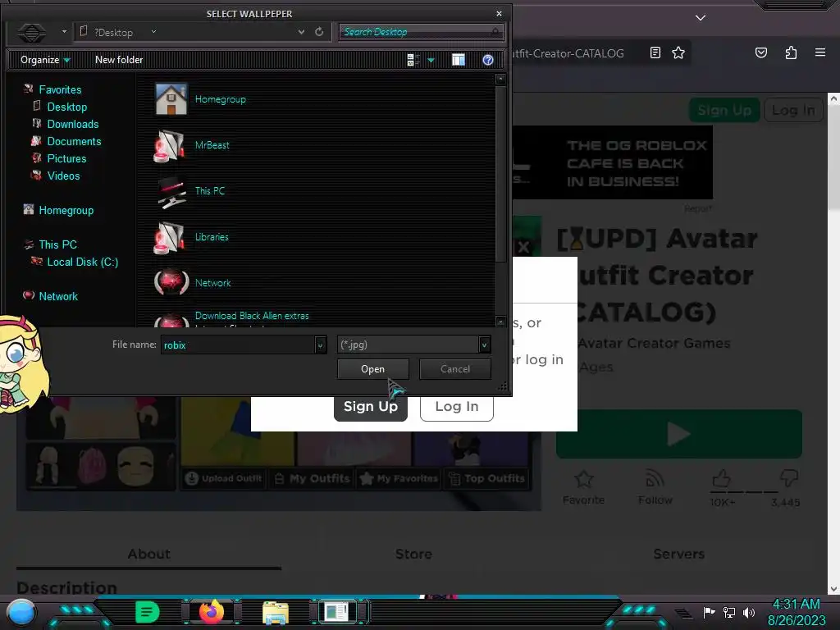
Task: Click the Action Center flag tray icon
Action: tap(709, 612)
